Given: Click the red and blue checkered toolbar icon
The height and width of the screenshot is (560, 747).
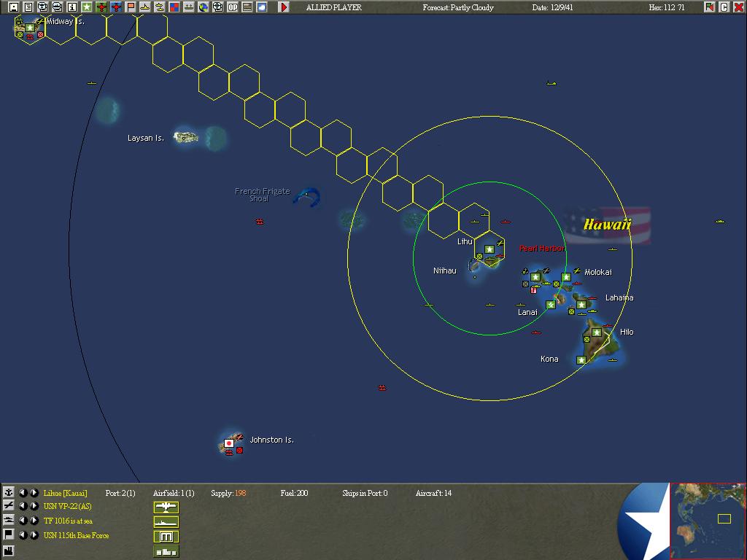Looking at the screenshot, I should [x=174, y=7].
